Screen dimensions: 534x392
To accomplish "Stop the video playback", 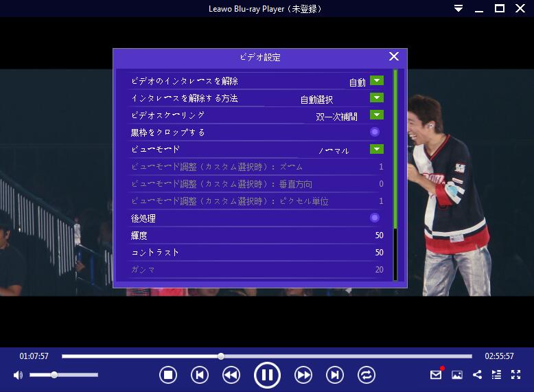I will [168, 375].
